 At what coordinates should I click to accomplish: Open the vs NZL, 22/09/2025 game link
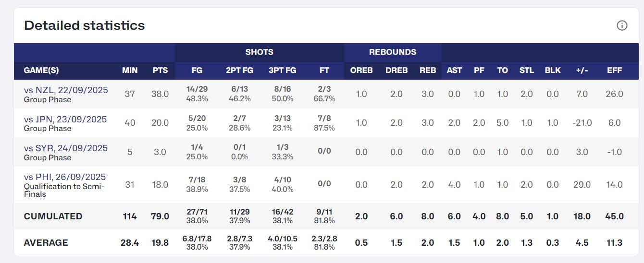[66, 90]
